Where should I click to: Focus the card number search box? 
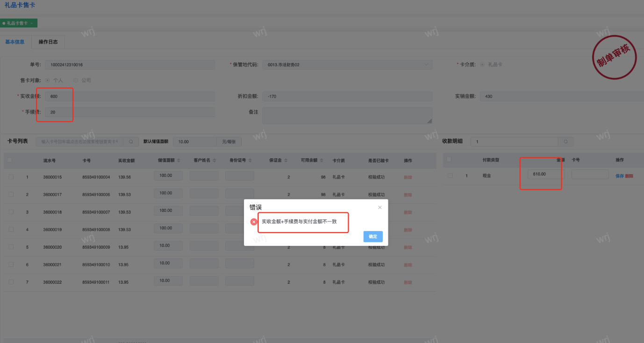[80, 141]
